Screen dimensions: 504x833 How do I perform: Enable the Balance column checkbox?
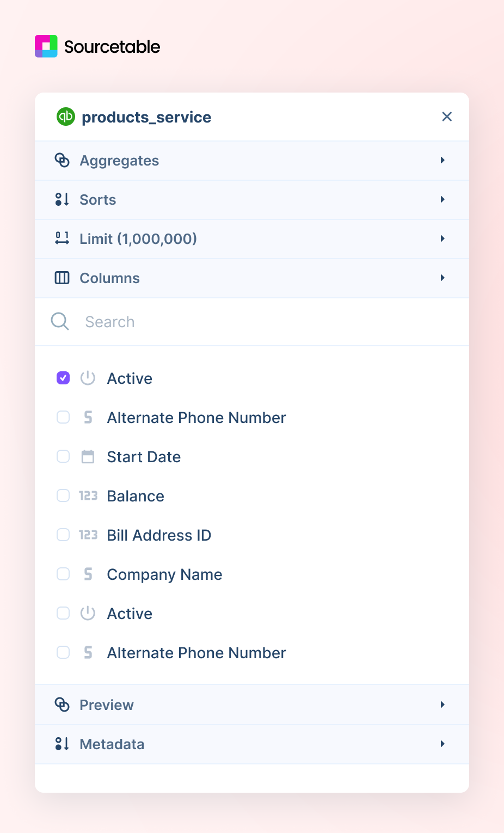(63, 495)
